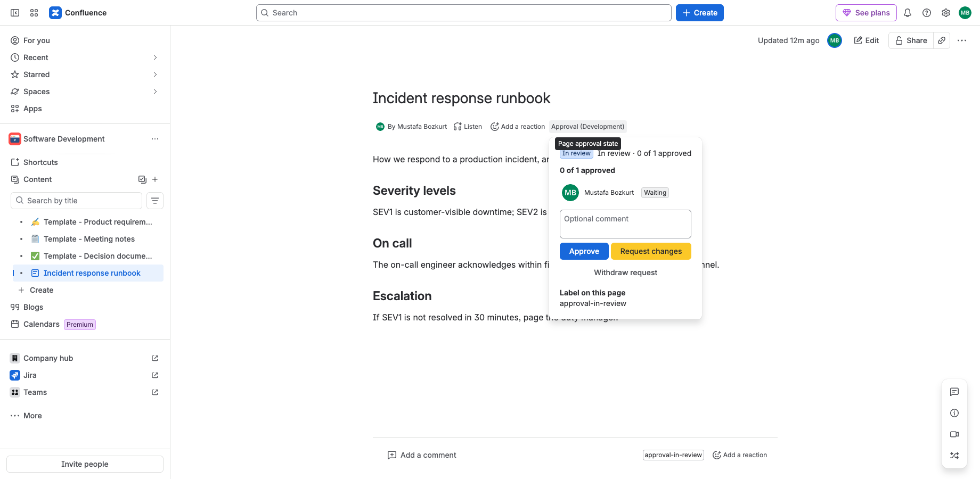Open Apps in the sidebar
The height and width of the screenshot is (479, 980).
(x=85, y=109)
